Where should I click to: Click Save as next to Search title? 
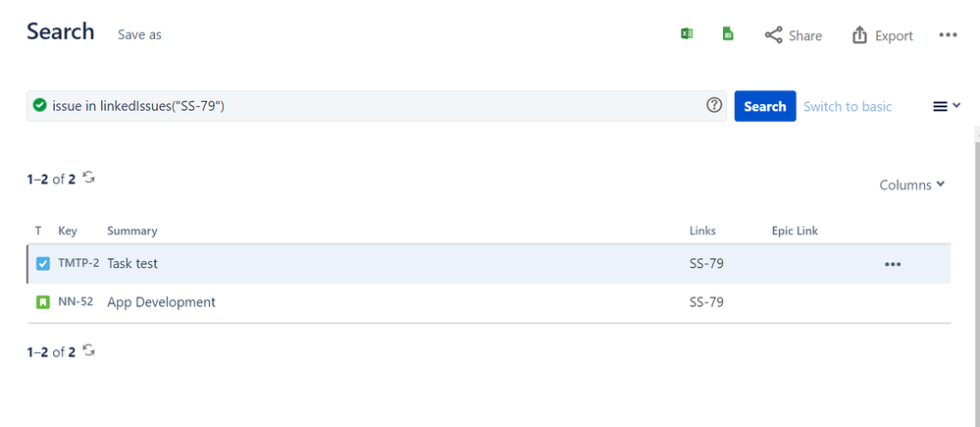click(x=139, y=34)
